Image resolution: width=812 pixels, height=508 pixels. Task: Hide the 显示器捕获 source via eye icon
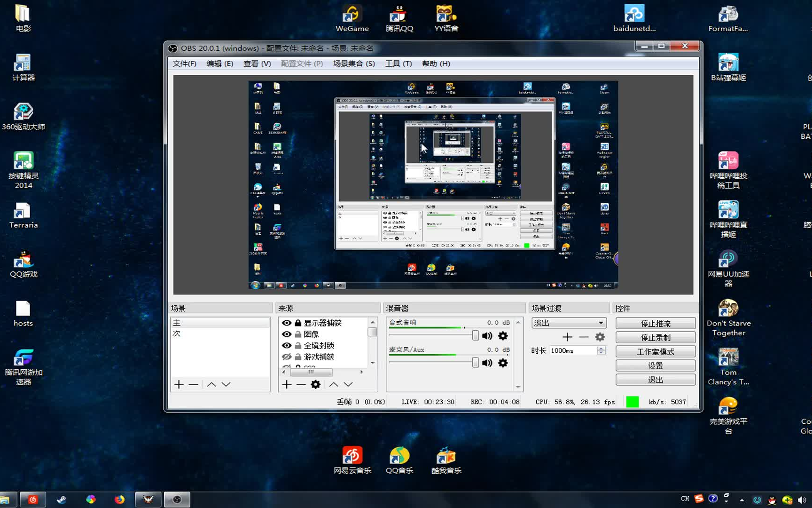click(x=286, y=323)
